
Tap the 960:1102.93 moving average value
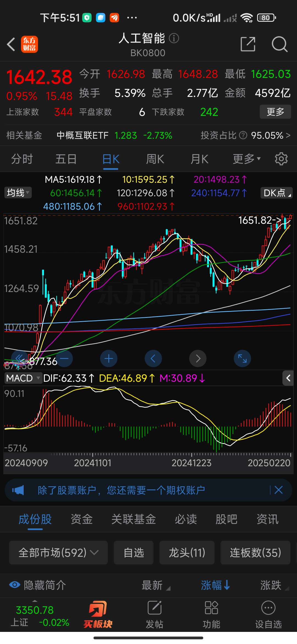pyautogui.click(x=146, y=206)
